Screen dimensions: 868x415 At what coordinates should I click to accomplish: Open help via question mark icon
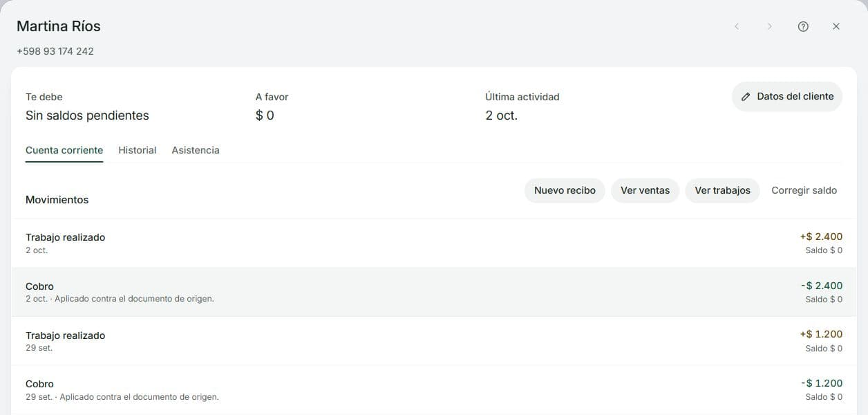click(x=803, y=26)
